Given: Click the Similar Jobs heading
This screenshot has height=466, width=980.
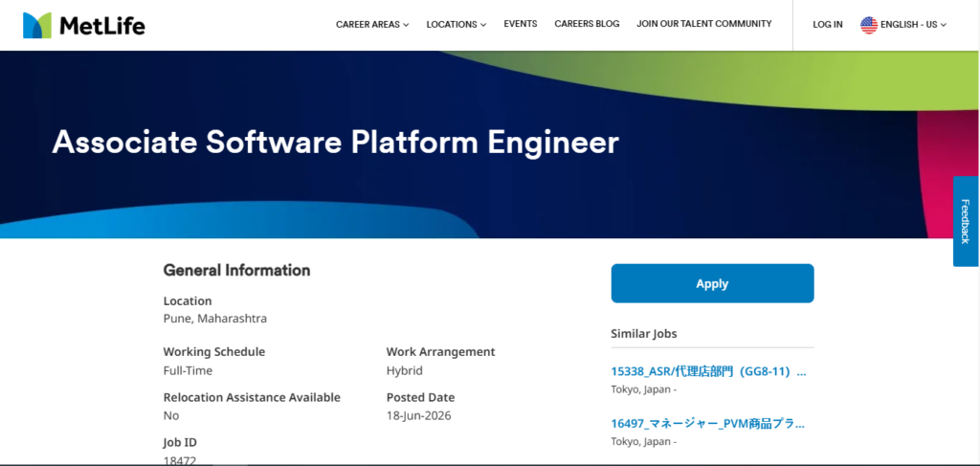Looking at the screenshot, I should 644,334.
